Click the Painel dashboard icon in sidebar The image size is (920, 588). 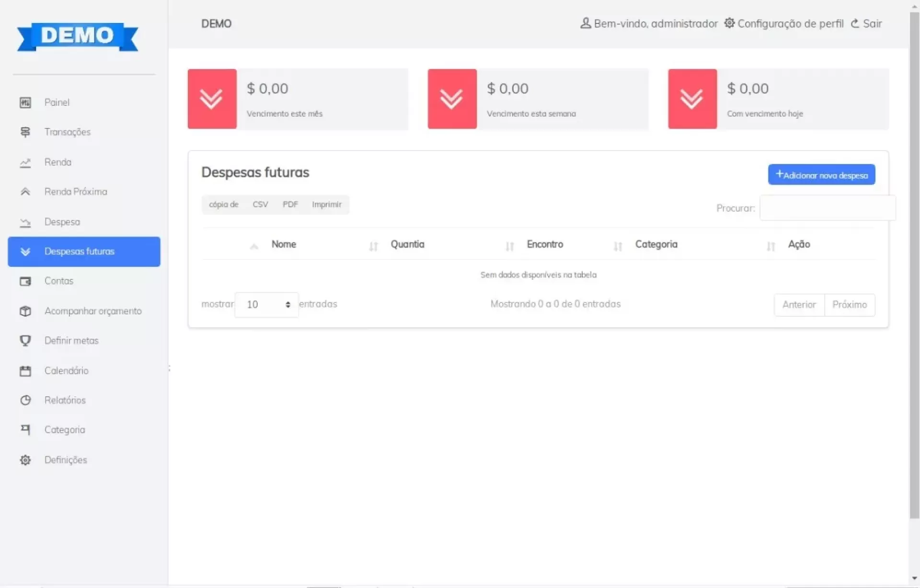click(x=25, y=103)
